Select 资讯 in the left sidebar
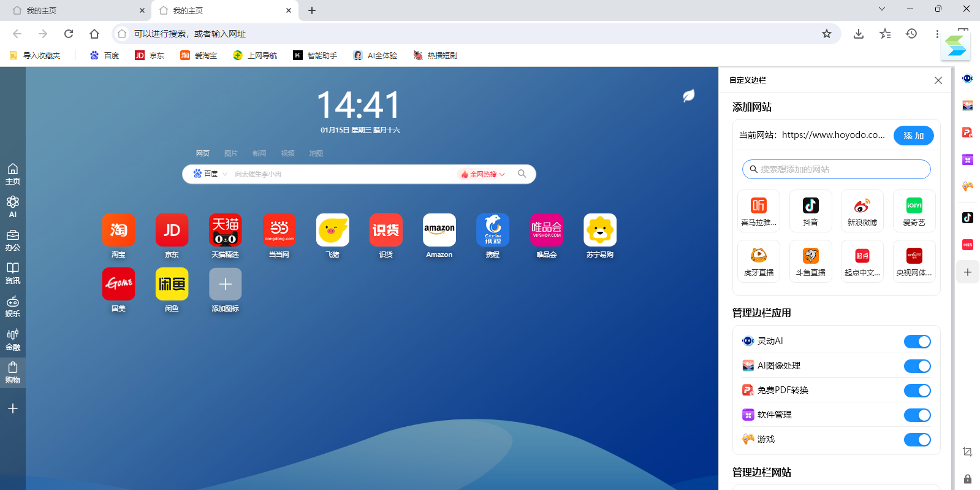This screenshot has width=980, height=490. click(13, 274)
